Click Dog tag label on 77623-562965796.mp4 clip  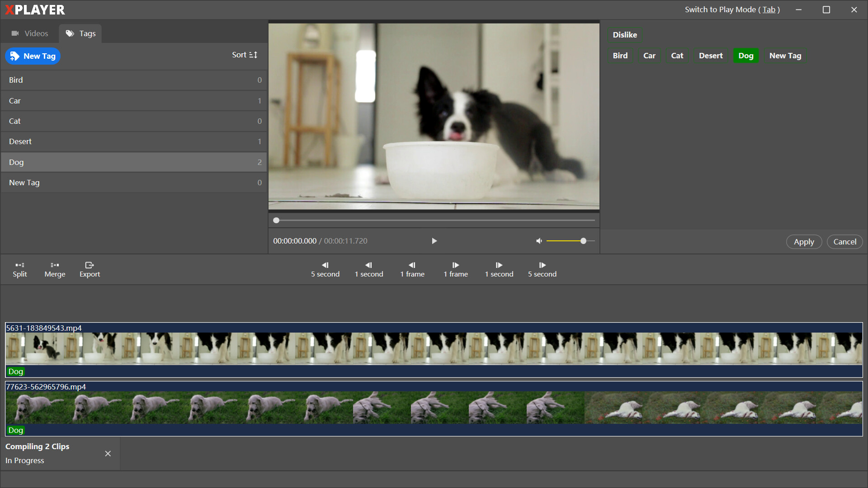click(x=15, y=430)
